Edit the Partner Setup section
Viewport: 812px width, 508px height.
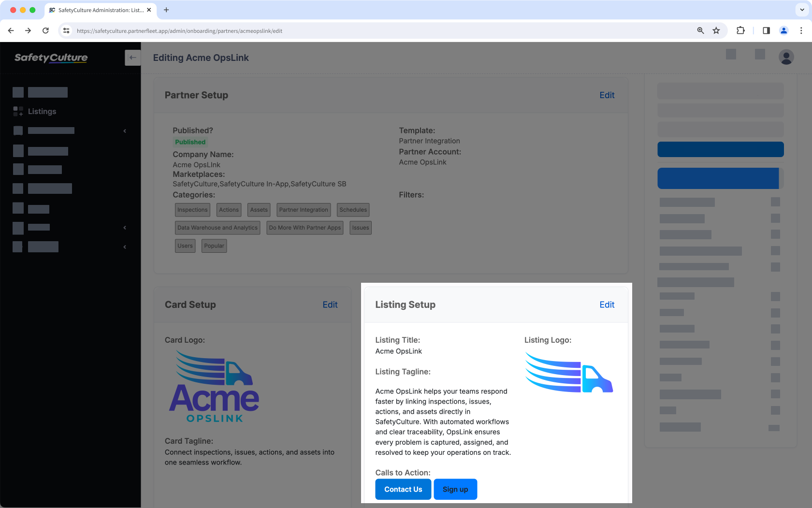pos(607,95)
